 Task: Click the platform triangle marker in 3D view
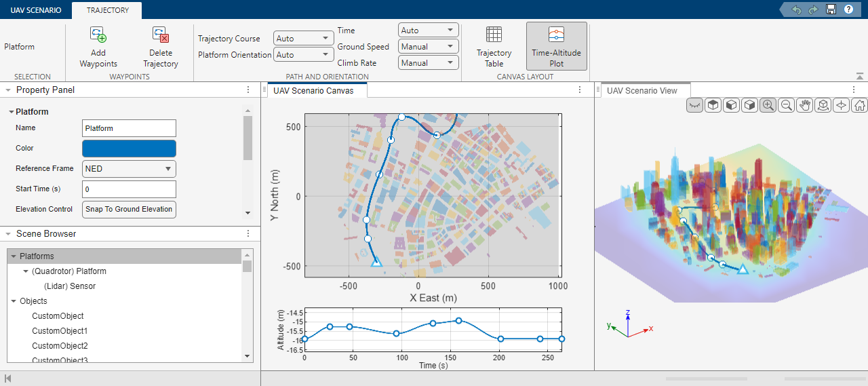click(x=742, y=269)
